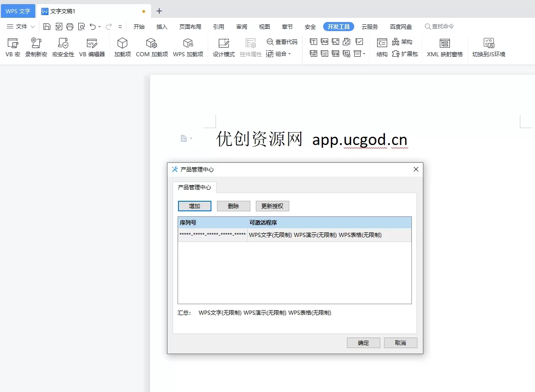Save the document with the save icon
Image resolution: width=535 pixels, height=392 pixels.
tap(47, 27)
